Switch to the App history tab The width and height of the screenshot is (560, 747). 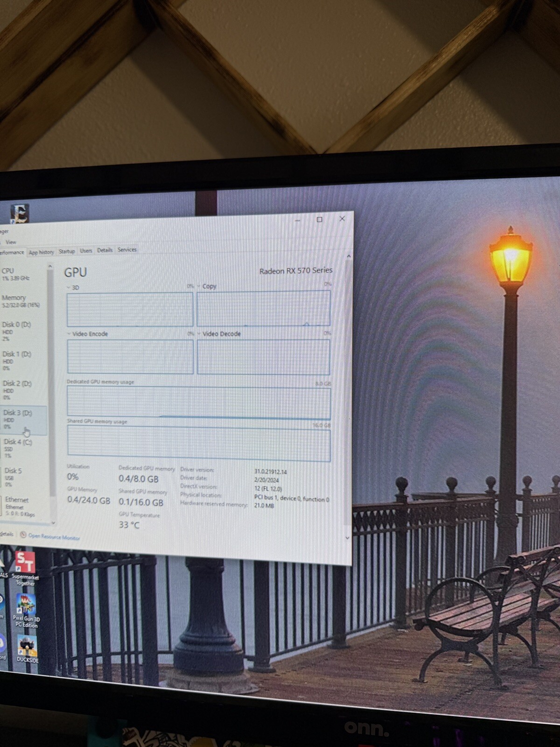coord(41,252)
